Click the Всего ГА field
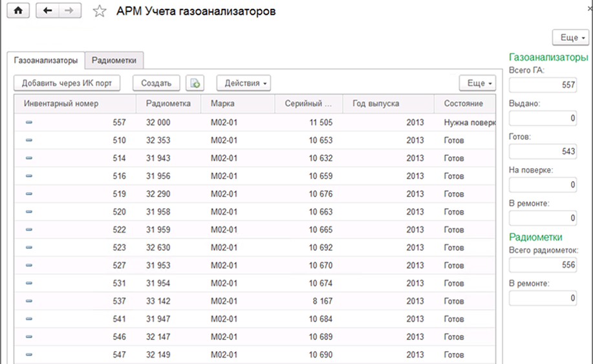The width and height of the screenshot is (593, 364). 542,85
